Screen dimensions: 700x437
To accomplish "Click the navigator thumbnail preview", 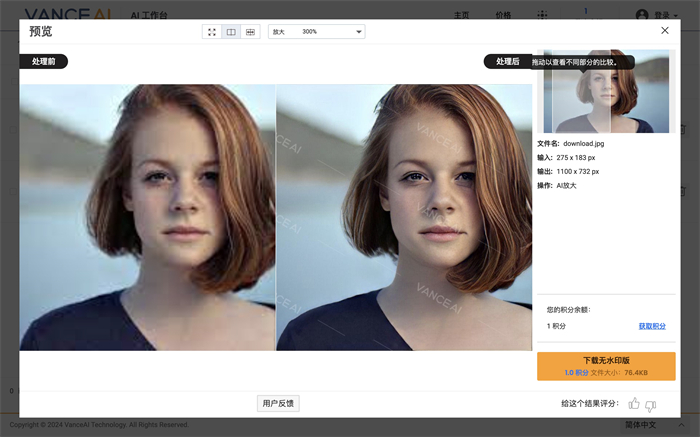I will pyautogui.click(x=606, y=100).
